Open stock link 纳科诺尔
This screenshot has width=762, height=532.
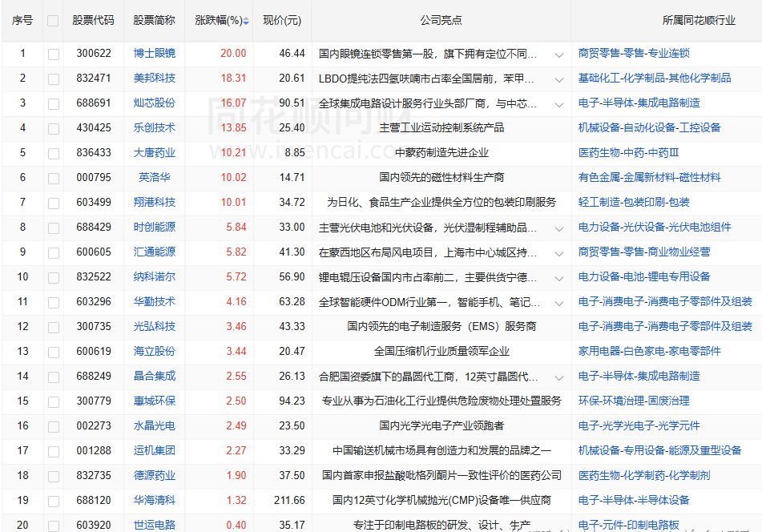click(154, 277)
